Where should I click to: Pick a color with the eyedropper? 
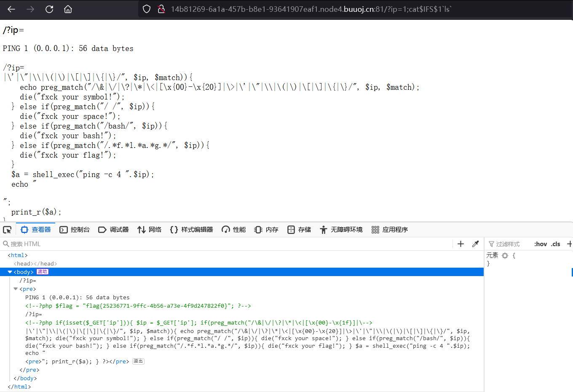pyautogui.click(x=476, y=244)
